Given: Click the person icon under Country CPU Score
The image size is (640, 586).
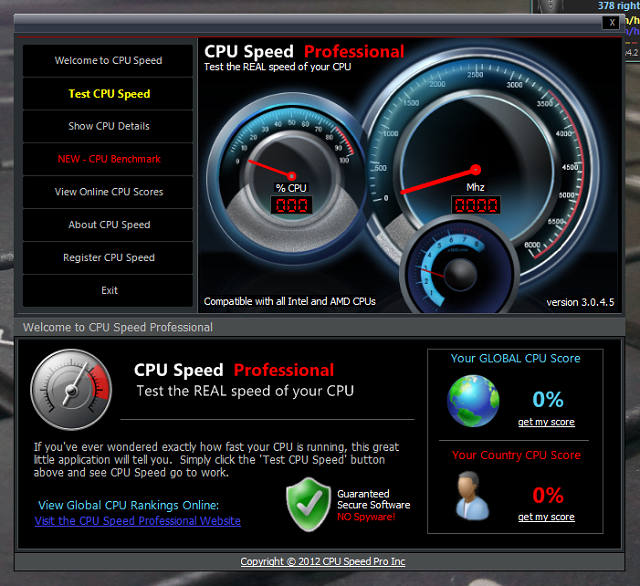Looking at the screenshot, I should tap(472, 496).
